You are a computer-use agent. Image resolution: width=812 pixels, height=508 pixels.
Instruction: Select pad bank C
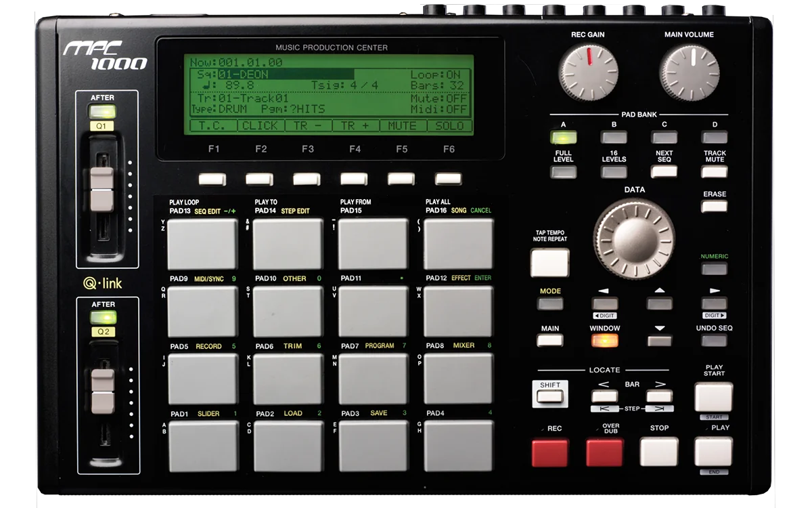click(664, 137)
